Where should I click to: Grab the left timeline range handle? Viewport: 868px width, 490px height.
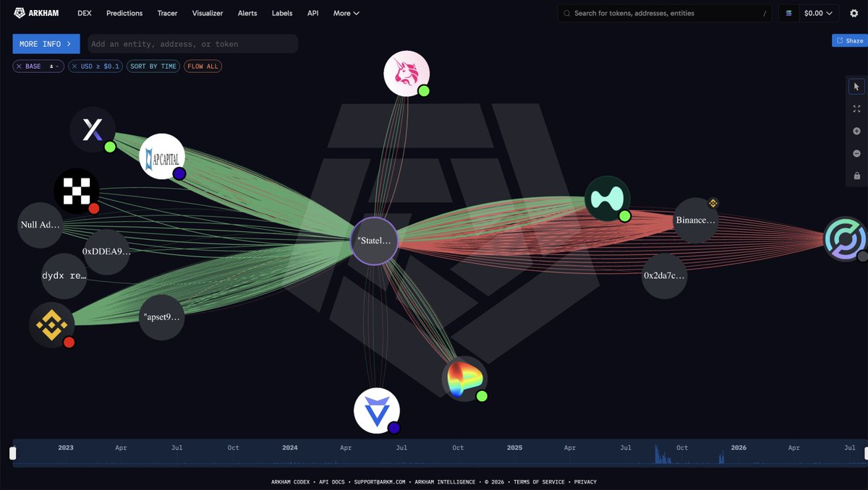click(x=12, y=453)
